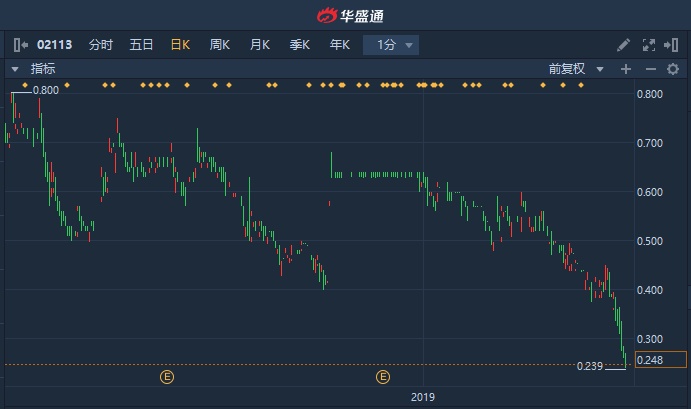Screen dimensions: 691x409
Task: Click the exit panel arrow icon
Action: (673, 45)
